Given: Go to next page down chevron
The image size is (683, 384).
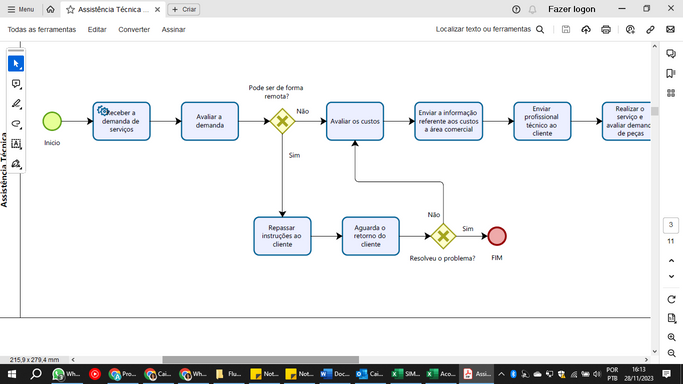Looking at the screenshot, I should point(671,276).
